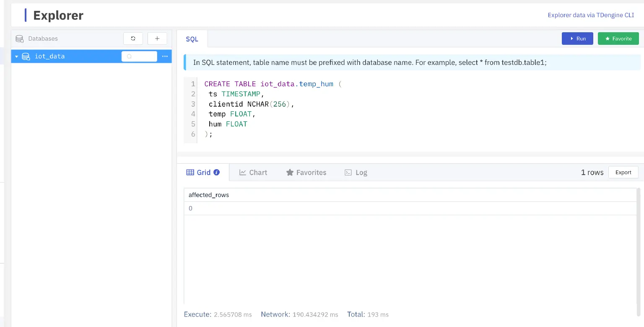The width and height of the screenshot is (644, 327).
Task: Click the Chart tab line-graph icon
Action: pos(242,173)
